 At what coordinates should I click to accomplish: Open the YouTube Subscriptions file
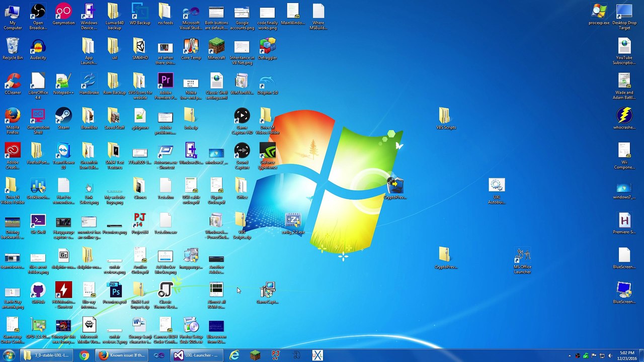tap(624, 52)
